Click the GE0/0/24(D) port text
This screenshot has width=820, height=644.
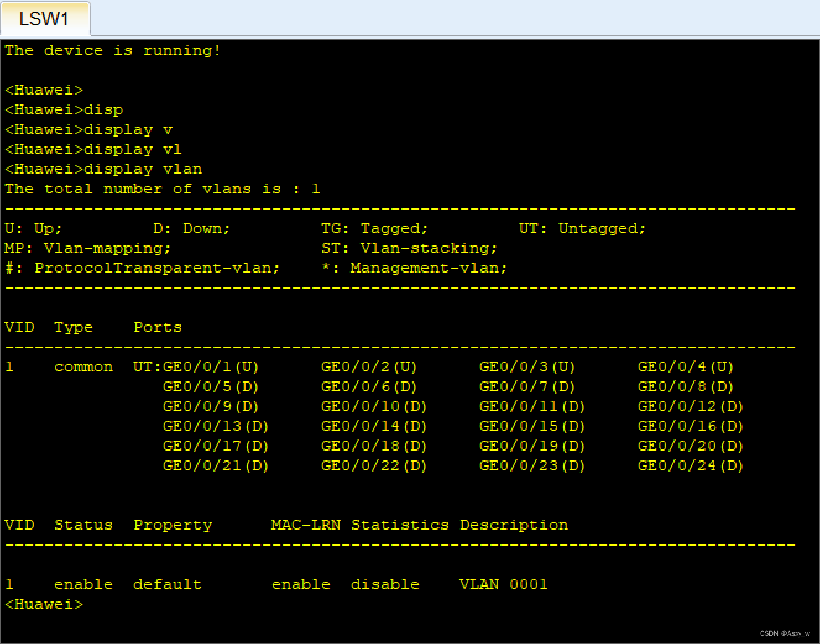(690, 465)
